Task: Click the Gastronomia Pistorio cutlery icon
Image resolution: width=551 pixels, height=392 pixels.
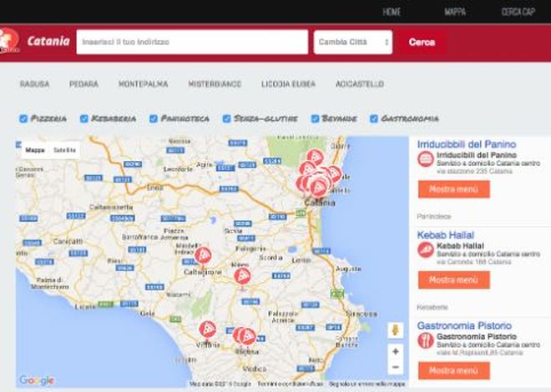Action: click(x=426, y=340)
